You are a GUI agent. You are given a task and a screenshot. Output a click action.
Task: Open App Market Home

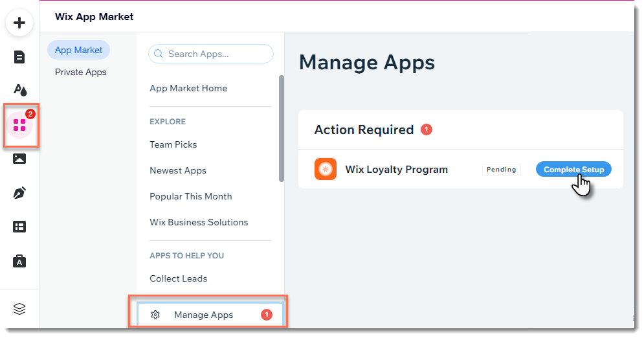coord(188,88)
